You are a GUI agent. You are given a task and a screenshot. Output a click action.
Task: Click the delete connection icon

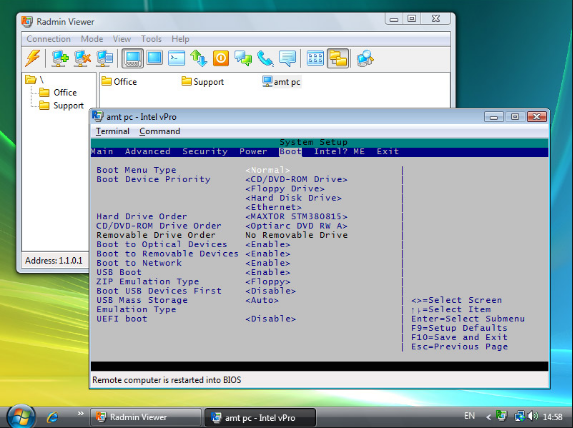[82, 58]
